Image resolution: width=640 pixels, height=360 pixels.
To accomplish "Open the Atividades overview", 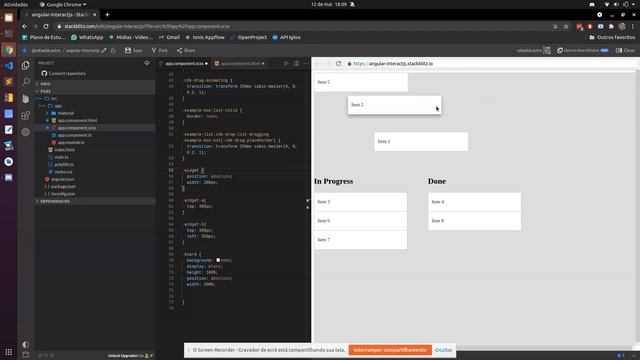I will pos(16,4).
